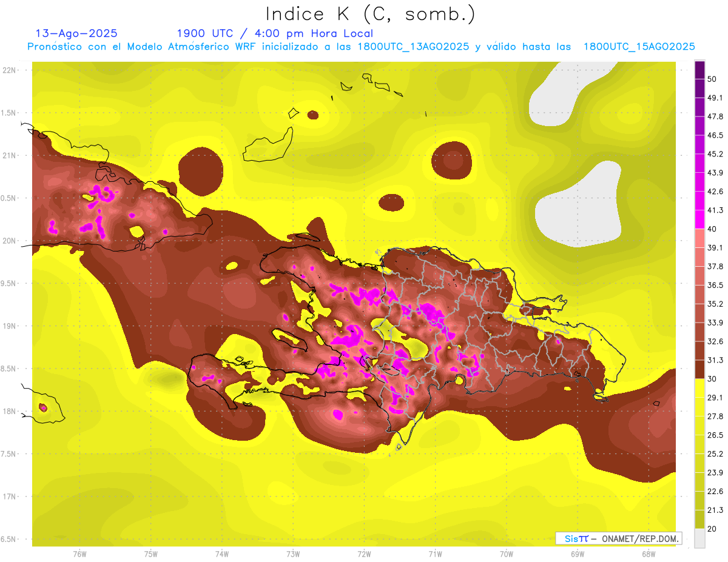Click the '20N' latitude label

point(9,241)
